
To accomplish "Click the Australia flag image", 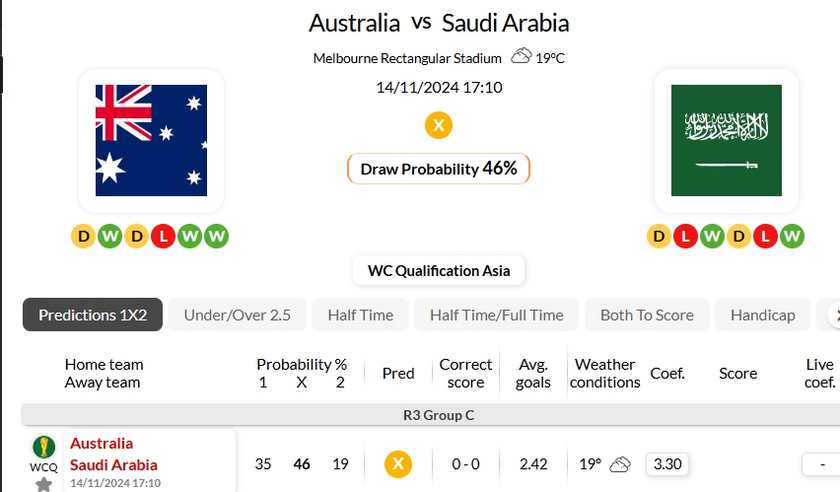I will [151, 140].
